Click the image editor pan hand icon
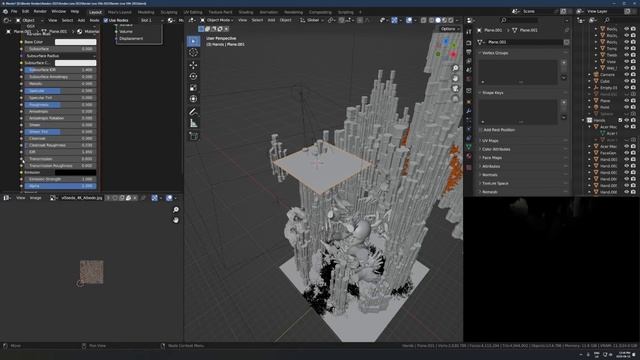 [176, 220]
